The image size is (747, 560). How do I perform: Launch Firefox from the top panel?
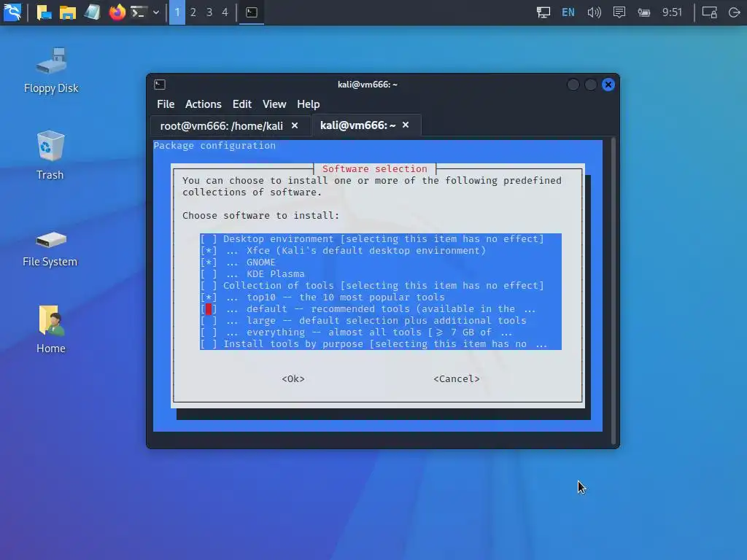(117, 12)
